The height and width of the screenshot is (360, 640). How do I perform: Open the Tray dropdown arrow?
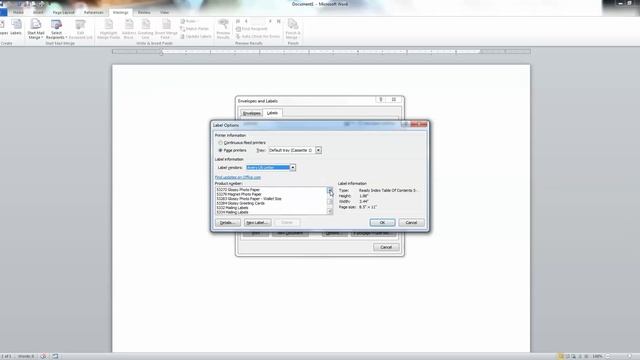click(x=318, y=151)
